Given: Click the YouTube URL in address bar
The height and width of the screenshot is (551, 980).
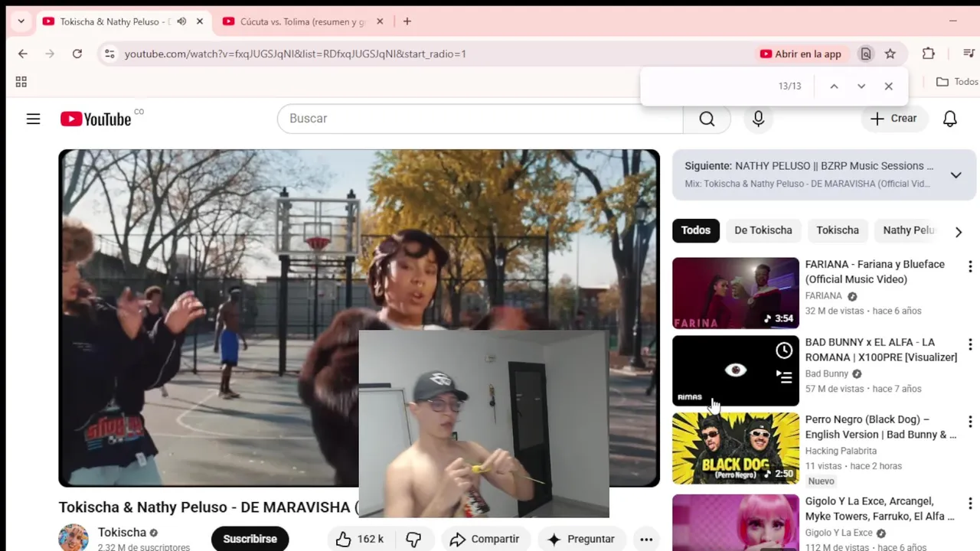Looking at the screenshot, I should [x=296, y=54].
